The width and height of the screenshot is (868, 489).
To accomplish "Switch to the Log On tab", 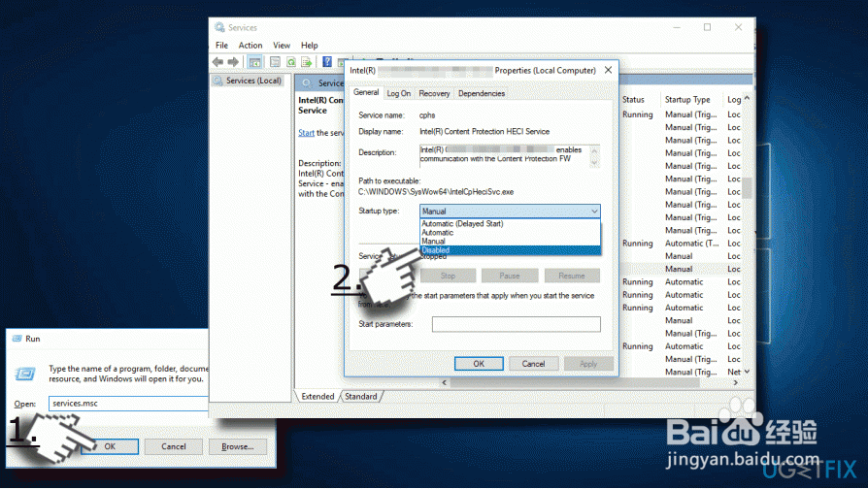I will tap(399, 93).
